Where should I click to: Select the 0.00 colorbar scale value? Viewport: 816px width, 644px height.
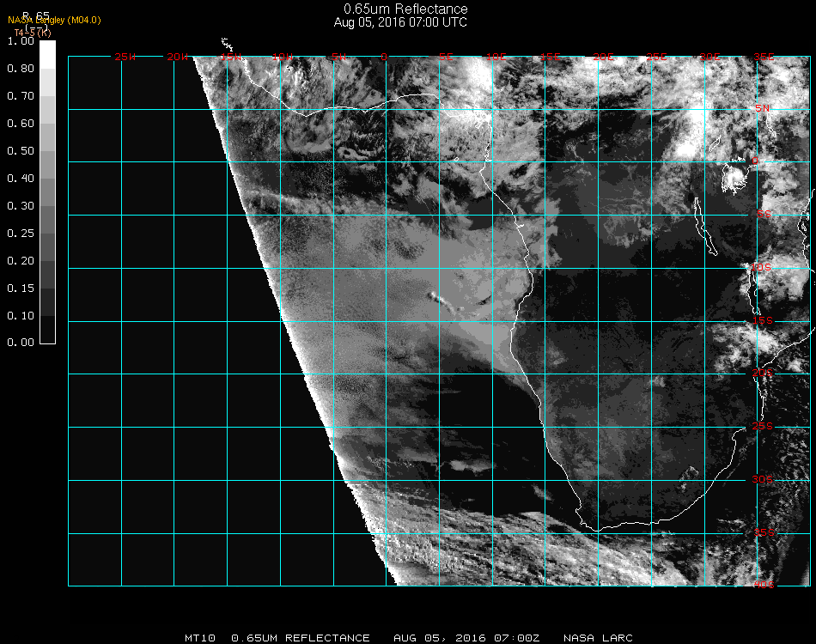click(21, 343)
